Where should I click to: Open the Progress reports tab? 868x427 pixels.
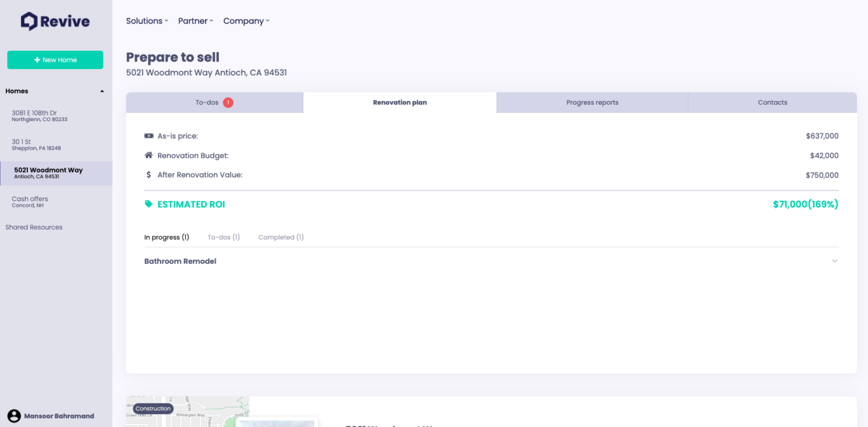(592, 102)
